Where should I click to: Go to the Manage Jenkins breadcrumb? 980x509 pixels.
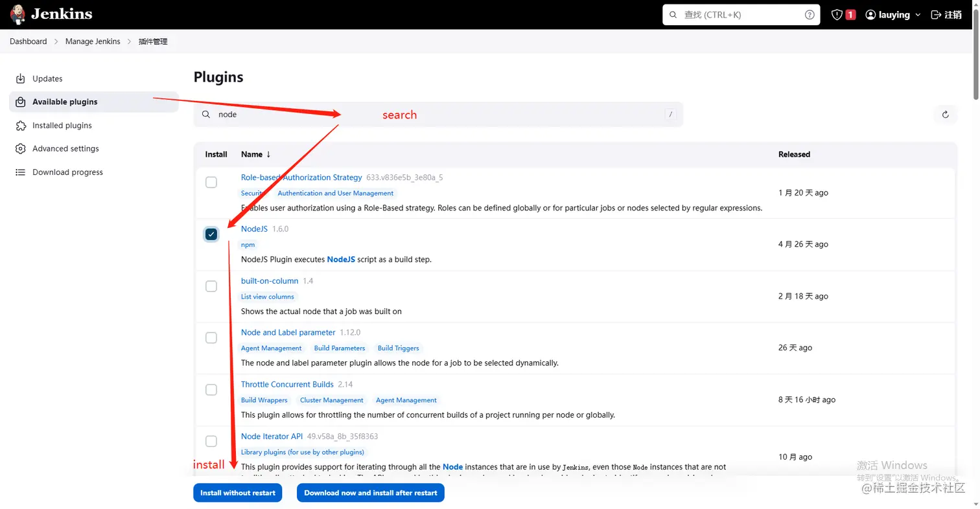coord(93,41)
